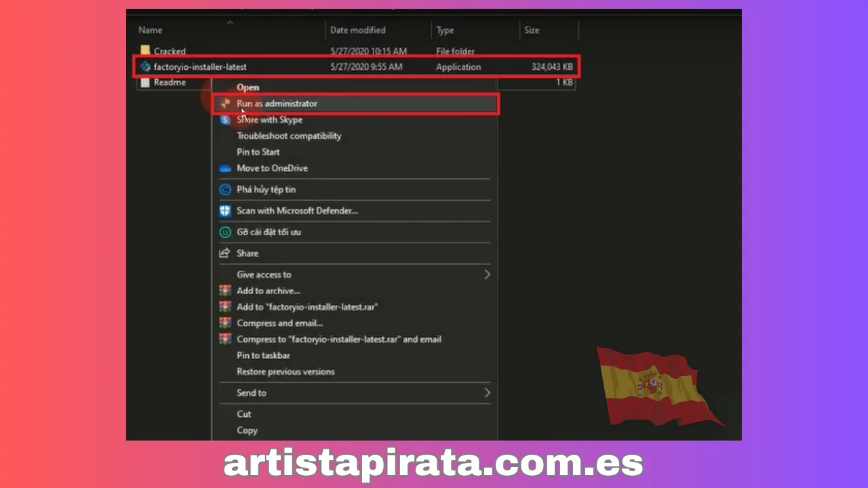The height and width of the screenshot is (488, 868).
Task: Click the icon beside Phá hủy tệp tin
Action: (x=225, y=190)
